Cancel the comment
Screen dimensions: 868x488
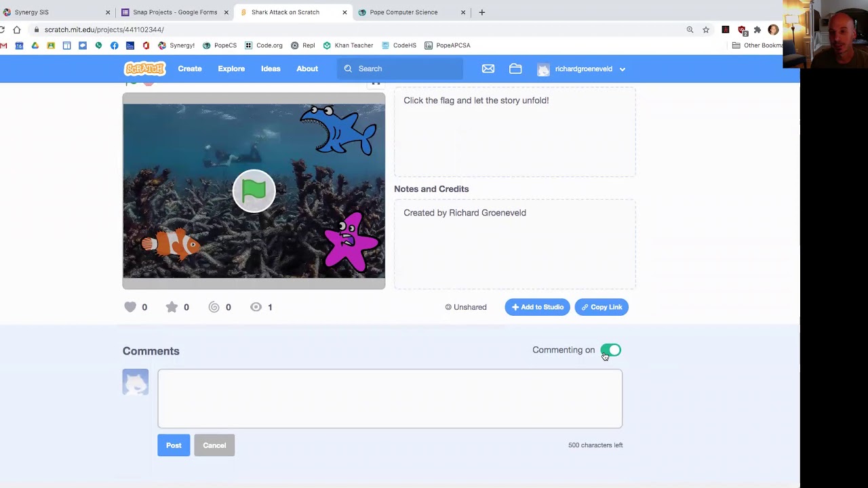(x=214, y=445)
